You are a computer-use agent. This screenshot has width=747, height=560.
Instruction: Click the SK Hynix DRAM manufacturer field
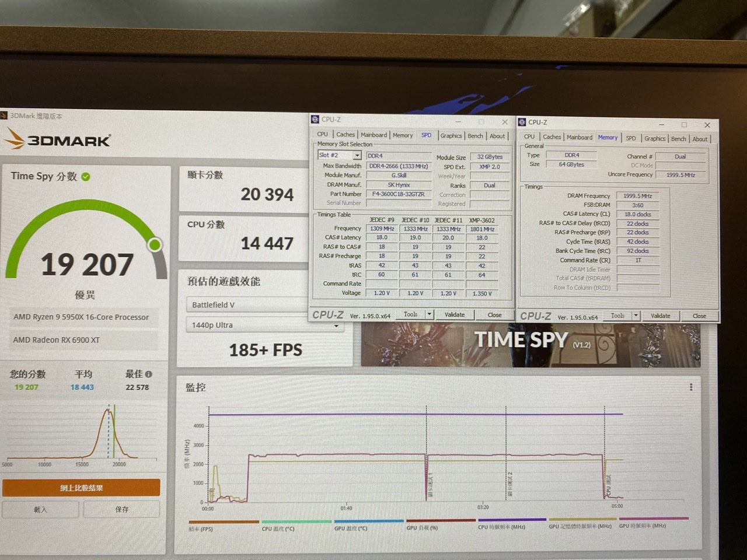399,185
